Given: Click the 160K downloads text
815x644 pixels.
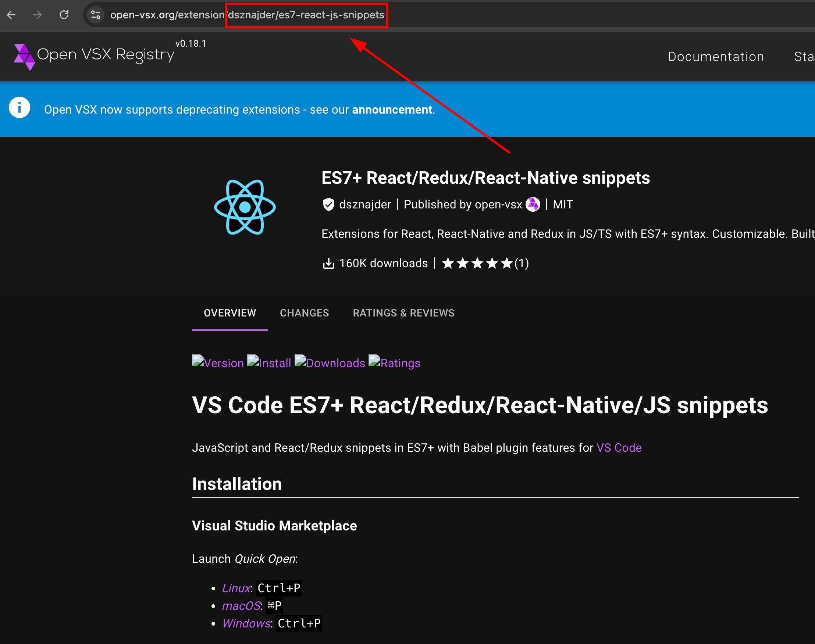Looking at the screenshot, I should [383, 263].
